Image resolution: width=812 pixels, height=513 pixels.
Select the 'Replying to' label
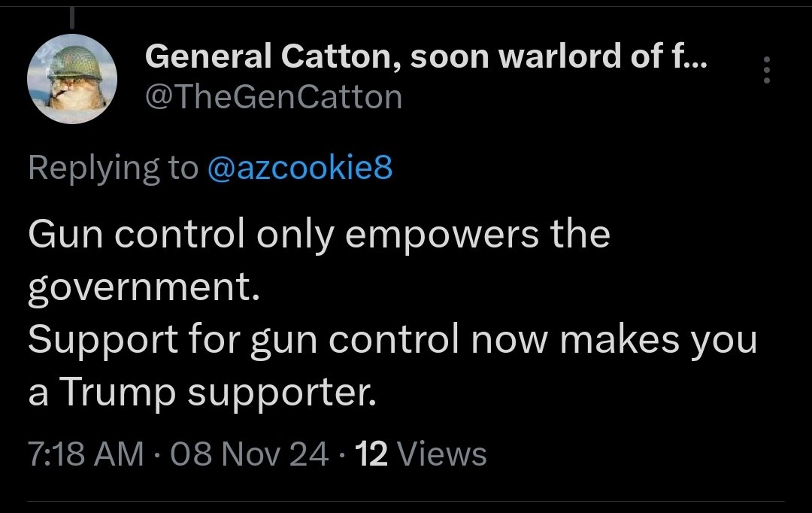pyautogui.click(x=113, y=168)
